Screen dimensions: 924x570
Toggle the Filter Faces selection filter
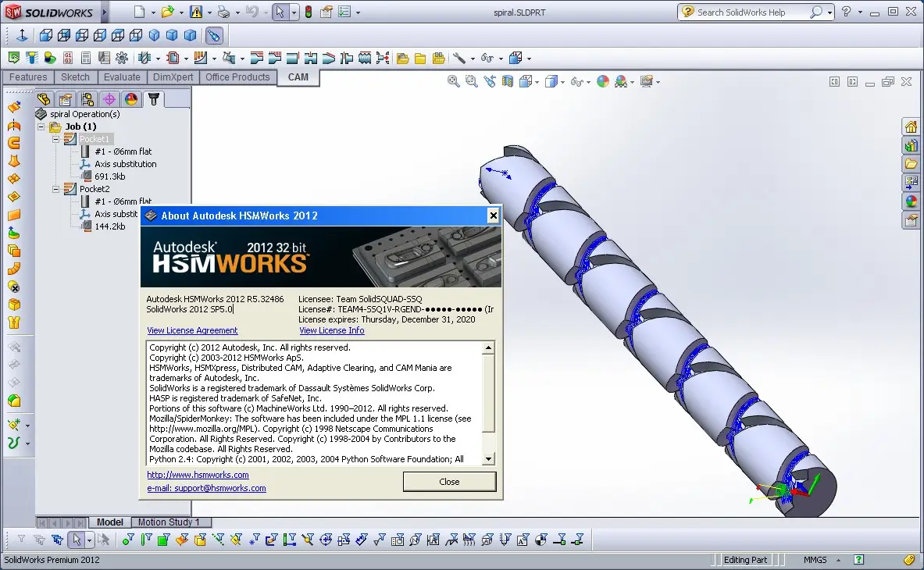click(164, 539)
